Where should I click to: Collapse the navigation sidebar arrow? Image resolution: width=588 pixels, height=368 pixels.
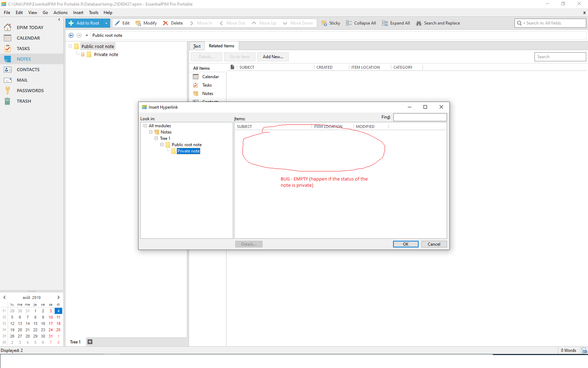[59, 20]
